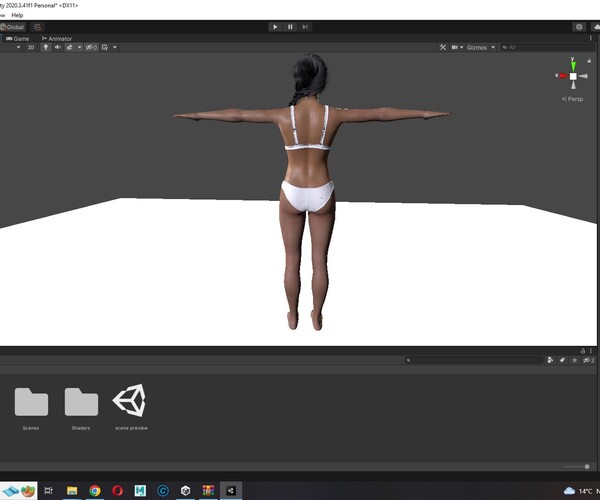Viewport: 600px width, 500px height.
Task: Open Maya app from taskbar
Action: pos(140,490)
